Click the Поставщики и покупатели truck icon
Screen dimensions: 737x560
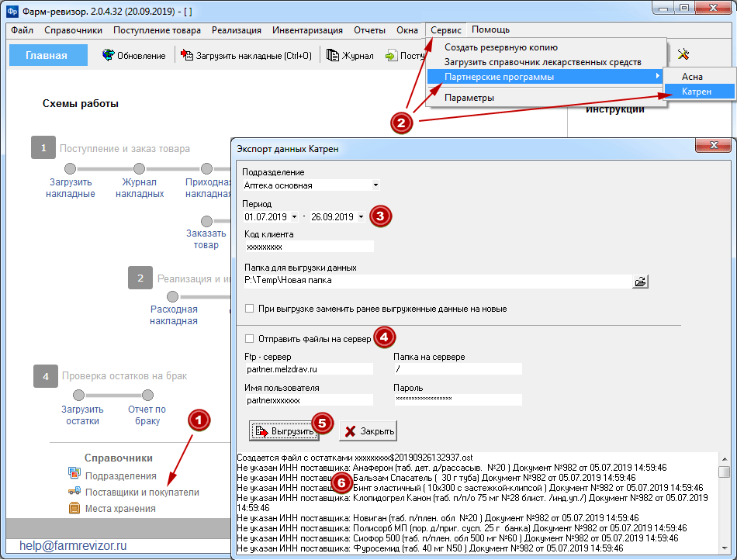[74, 491]
